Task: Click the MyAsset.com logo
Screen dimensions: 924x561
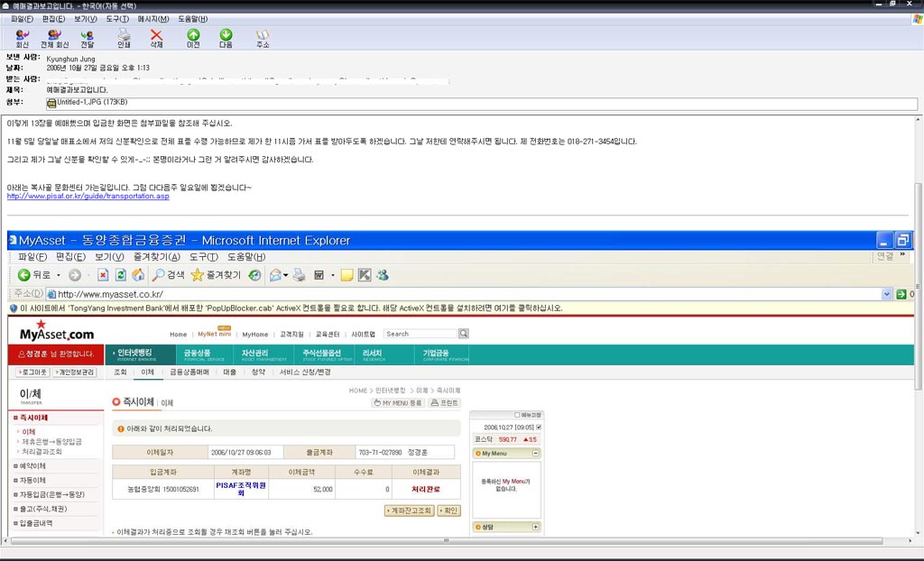Action: coord(57,331)
